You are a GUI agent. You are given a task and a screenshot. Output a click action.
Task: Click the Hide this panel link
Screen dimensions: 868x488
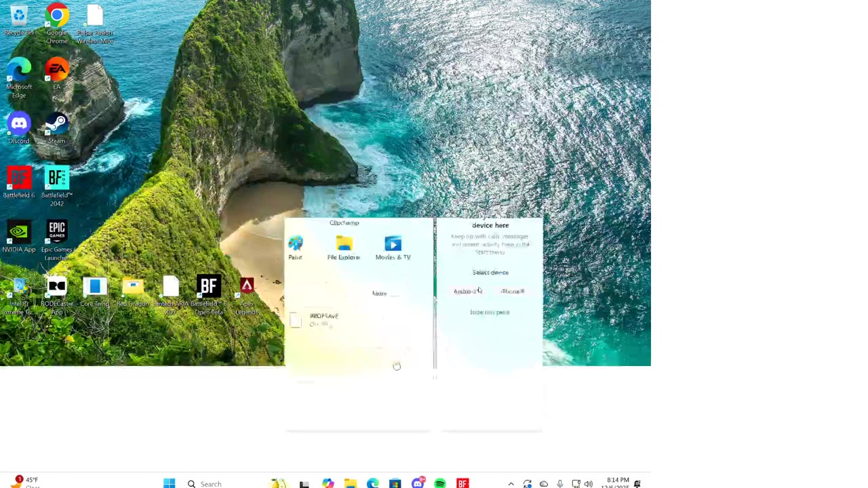pyautogui.click(x=490, y=312)
